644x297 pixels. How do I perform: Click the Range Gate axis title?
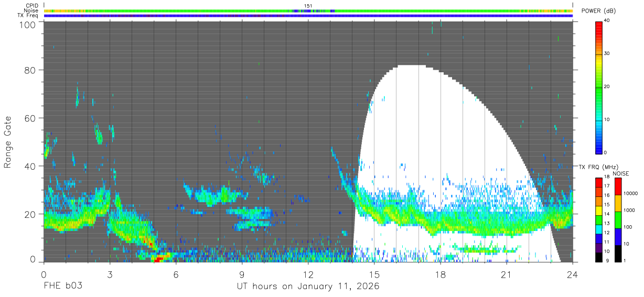click(8, 142)
